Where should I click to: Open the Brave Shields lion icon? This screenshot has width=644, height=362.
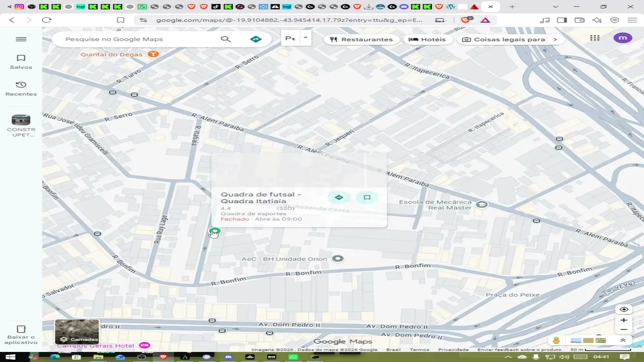click(x=466, y=20)
